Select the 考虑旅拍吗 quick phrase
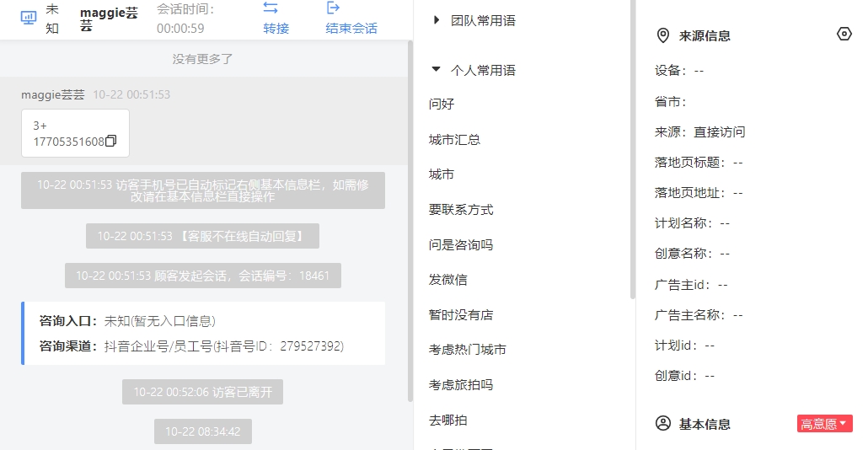868x450 pixels. pyautogui.click(x=461, y=385)
